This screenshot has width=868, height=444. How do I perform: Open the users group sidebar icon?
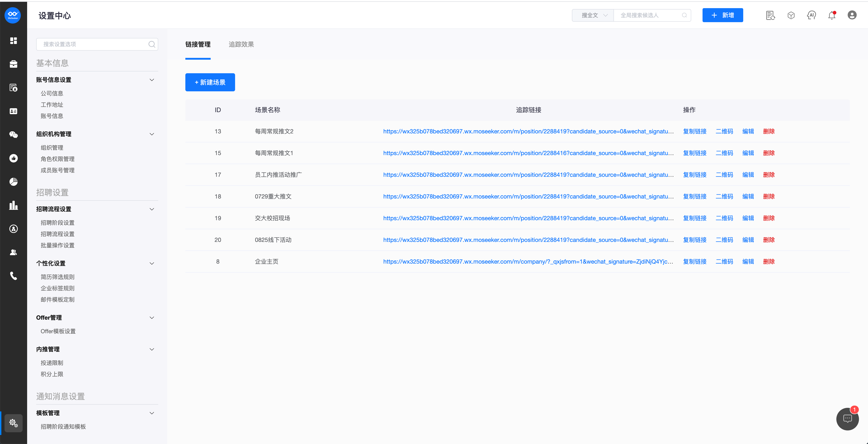click(14, 252)
